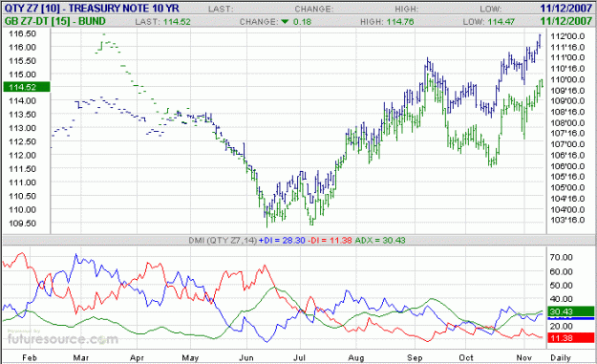The height and width of the screenshot is (364, 597).
Task: Click the green 114.52 price tag on left axis
Action: tap(27, 87)
